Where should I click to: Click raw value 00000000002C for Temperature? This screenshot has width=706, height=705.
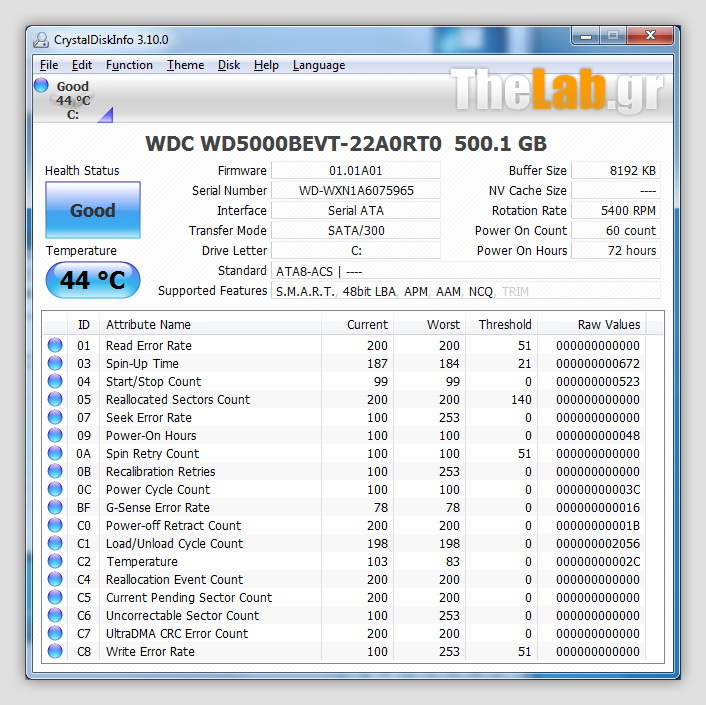pyautogui.click(x=597, y=562)
